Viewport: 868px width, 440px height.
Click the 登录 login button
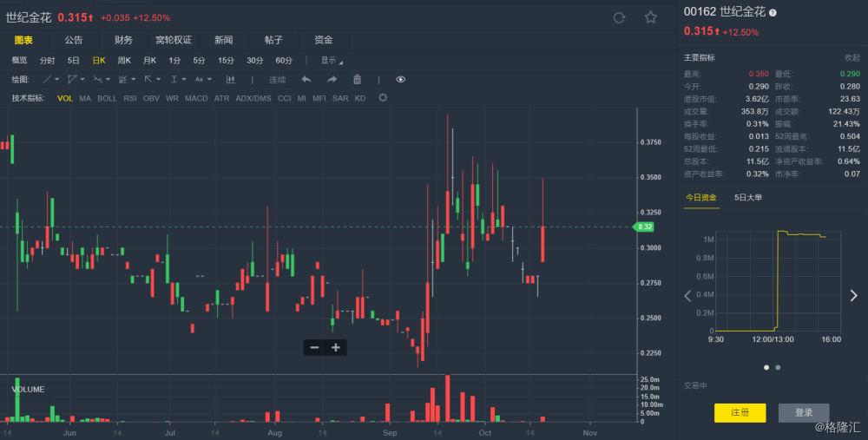803,413
